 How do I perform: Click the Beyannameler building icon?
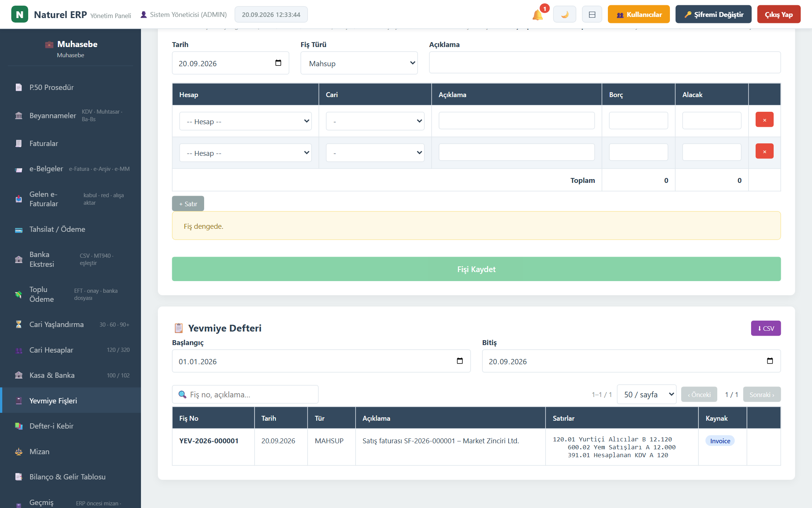coord(18,116)
